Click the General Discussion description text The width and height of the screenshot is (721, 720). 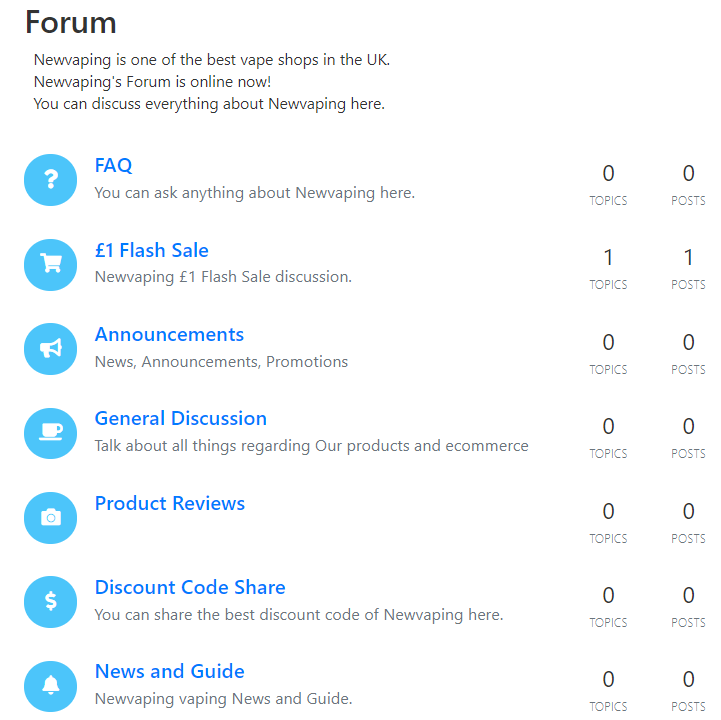coord(311,446)
